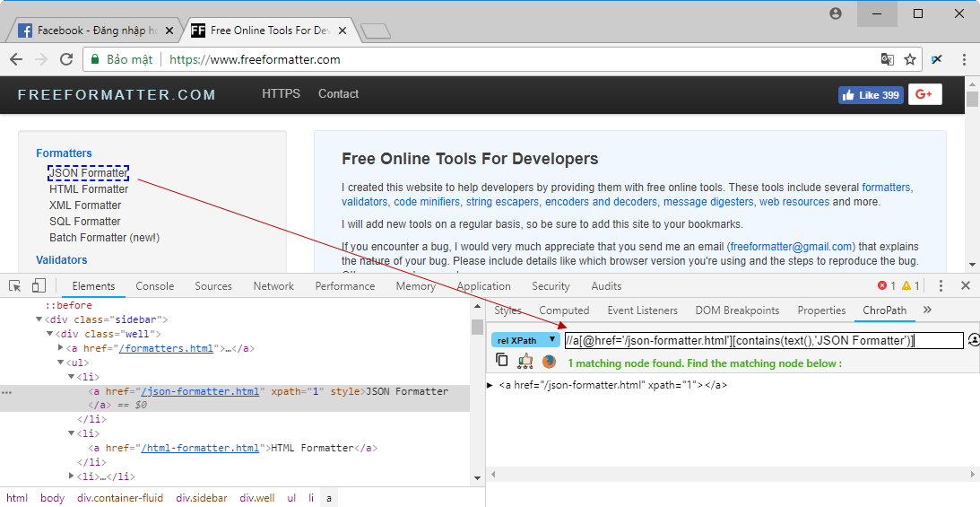The image size is (980, 507).
Task: Click the Elements panel vertical scrollbar thumb
Action: tap(478, 327)
